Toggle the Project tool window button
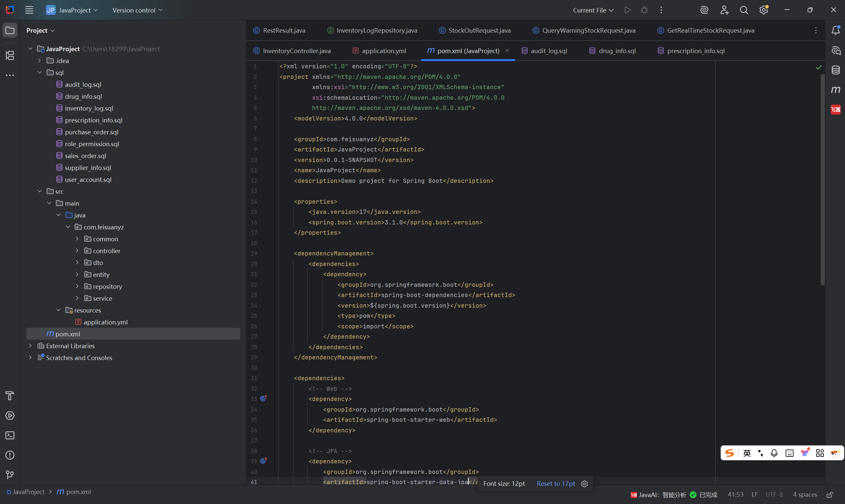This screenshot has width=845, height=504. coord(10,31)
